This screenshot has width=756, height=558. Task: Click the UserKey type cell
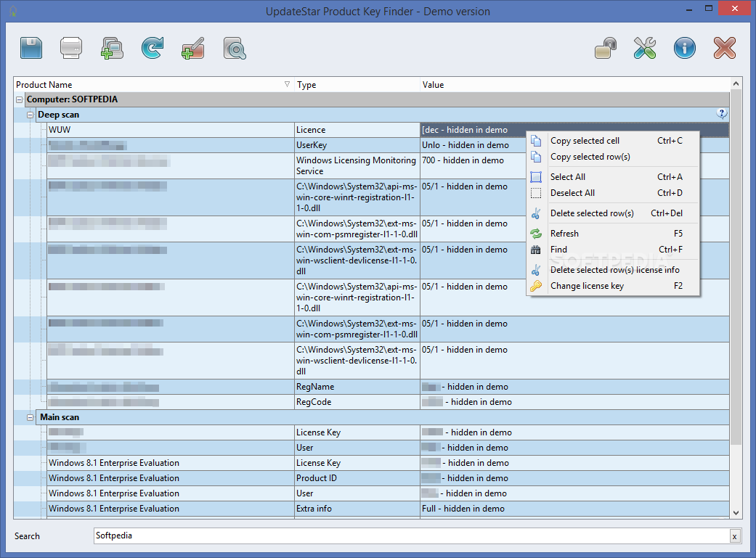pos(357,145)
